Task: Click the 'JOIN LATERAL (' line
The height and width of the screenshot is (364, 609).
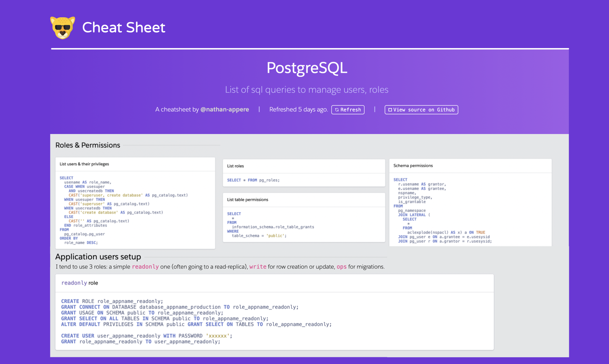Action: 414,215
